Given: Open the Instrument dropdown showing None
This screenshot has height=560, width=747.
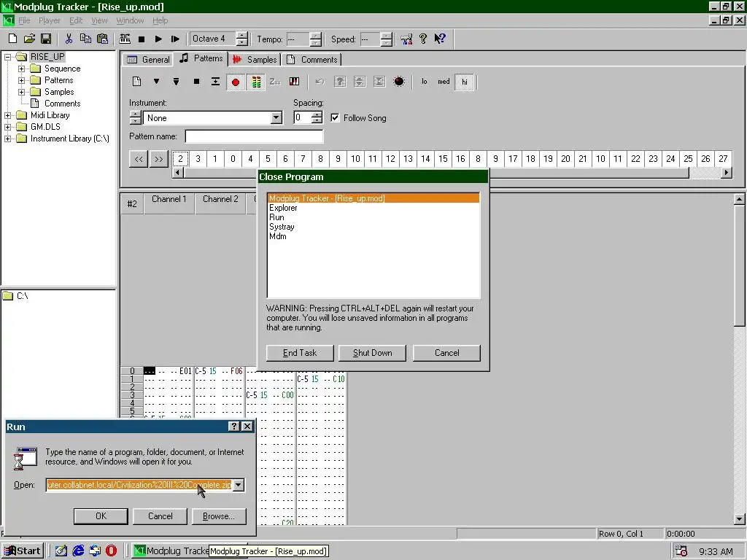Looking at the screenshot, I should point(276,117).
